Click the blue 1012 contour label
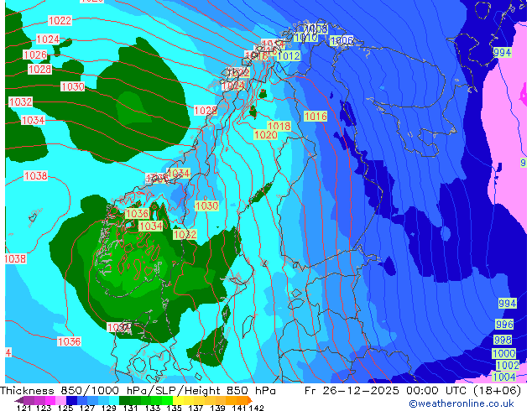The height and width of the screenshot is (411, 532). tap(289, 55)
